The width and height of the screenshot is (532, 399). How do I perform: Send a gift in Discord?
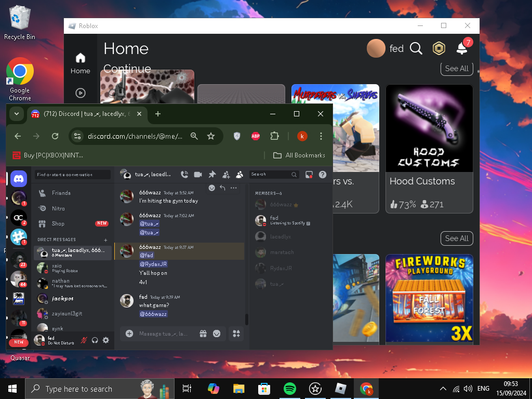(203, 334)
